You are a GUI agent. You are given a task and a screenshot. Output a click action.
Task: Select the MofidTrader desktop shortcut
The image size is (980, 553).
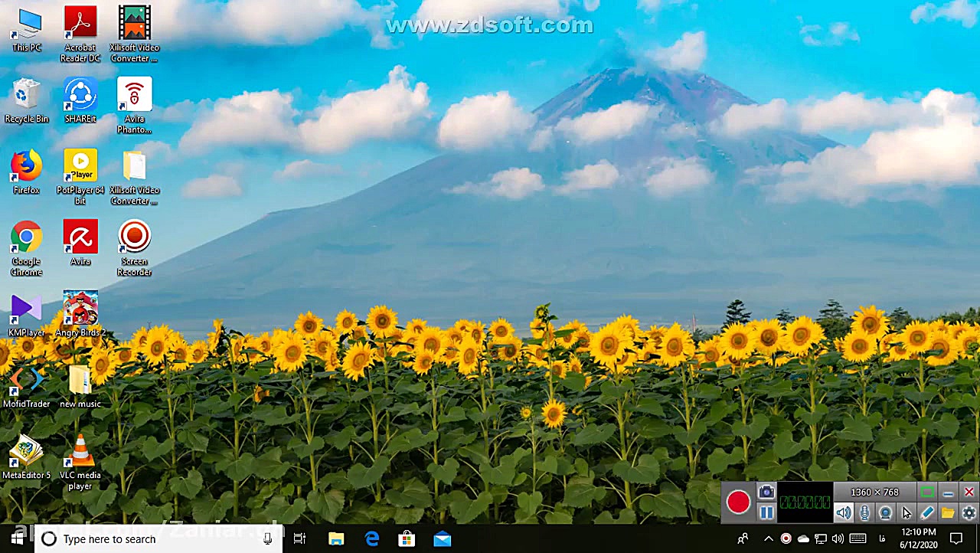coord(27,386)
